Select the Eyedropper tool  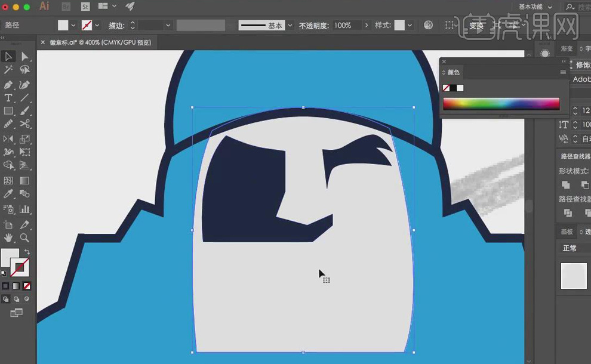click(x=8, y=194)
